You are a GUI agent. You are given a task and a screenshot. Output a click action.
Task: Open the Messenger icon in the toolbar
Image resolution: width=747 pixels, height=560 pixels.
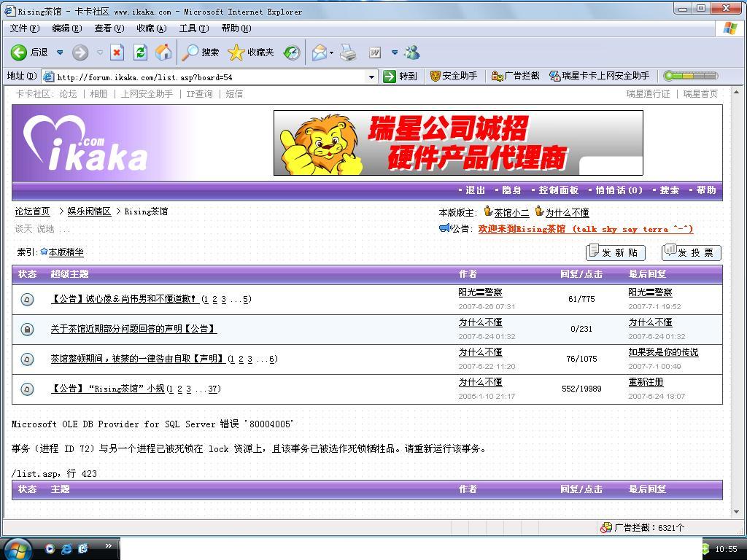412,52
